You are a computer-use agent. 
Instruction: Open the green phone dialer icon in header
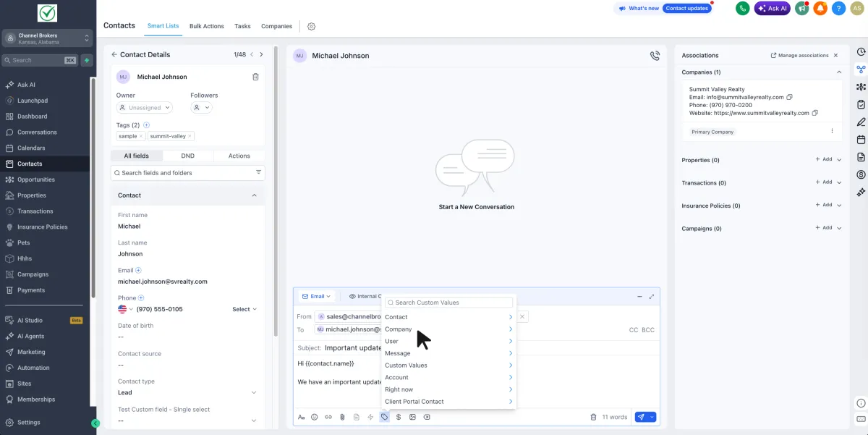(742, 9)
